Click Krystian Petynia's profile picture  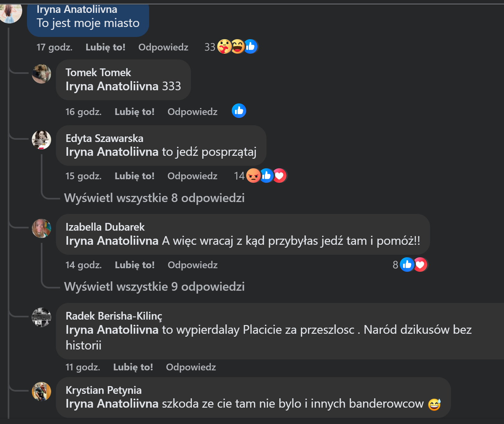[x=41, y=391]
